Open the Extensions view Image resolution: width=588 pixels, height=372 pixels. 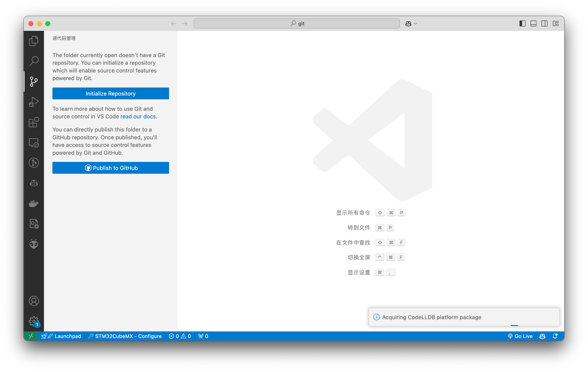[x=34, y=122]
